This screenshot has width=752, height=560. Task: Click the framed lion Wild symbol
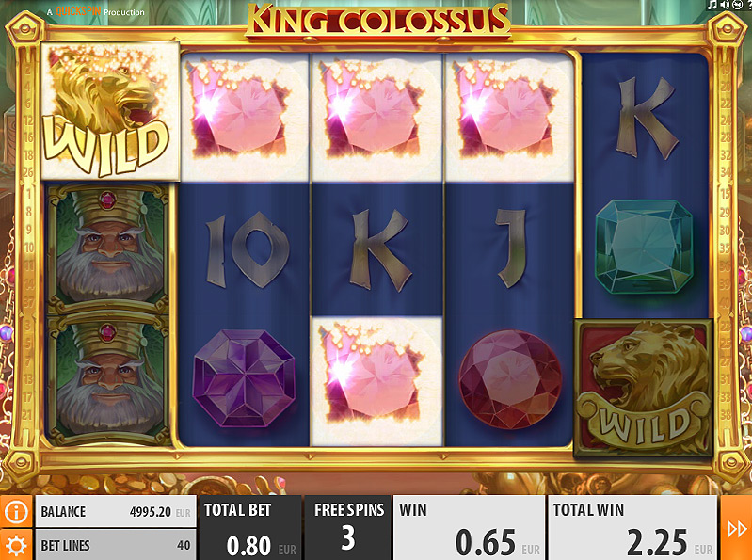(644, 388)
